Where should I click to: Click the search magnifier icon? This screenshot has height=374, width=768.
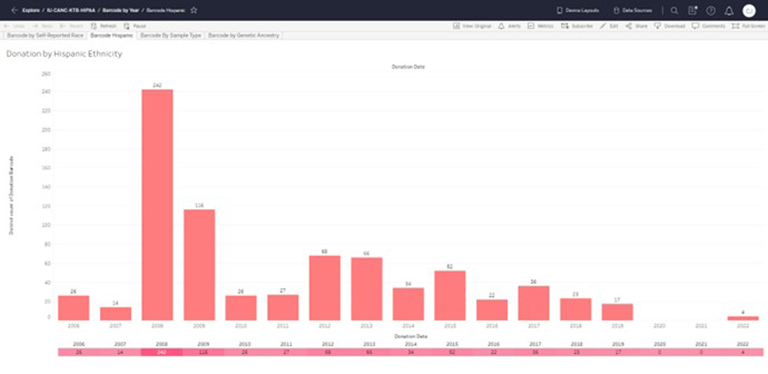coord(674,10)
